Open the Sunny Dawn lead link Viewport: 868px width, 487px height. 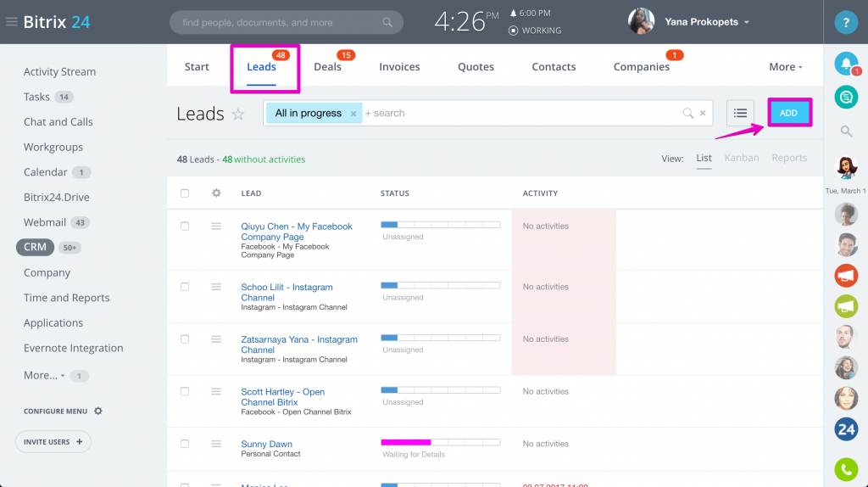coord(266,444)
